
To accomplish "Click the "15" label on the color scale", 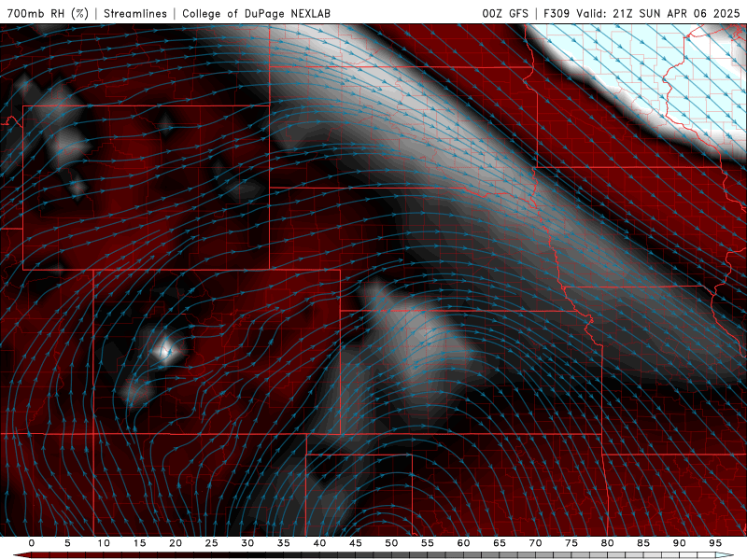I will pyautogui.click(x=139, y=543).
